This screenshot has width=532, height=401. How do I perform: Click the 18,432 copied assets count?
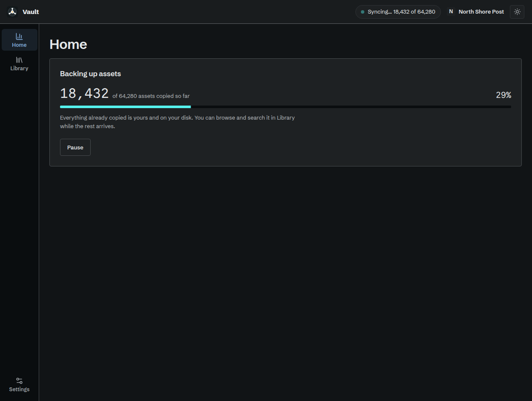[84, 93]
